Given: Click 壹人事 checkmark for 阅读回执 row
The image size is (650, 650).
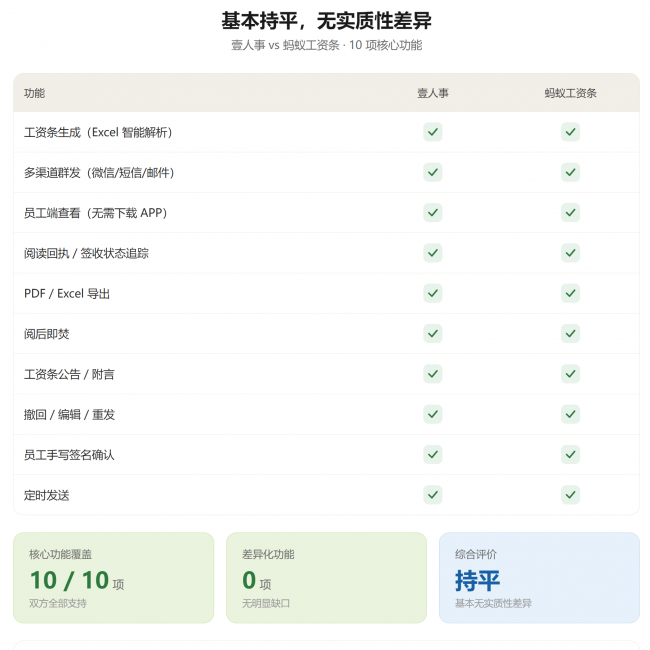Looking at the screenshot, I should 432,253.
